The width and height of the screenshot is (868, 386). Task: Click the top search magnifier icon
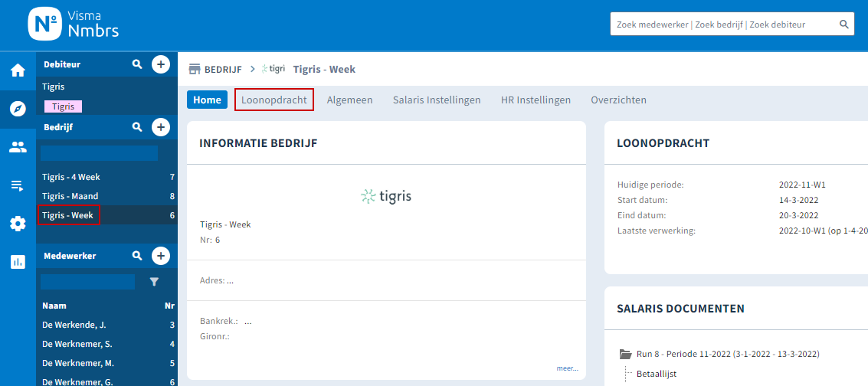pos(843,25)
